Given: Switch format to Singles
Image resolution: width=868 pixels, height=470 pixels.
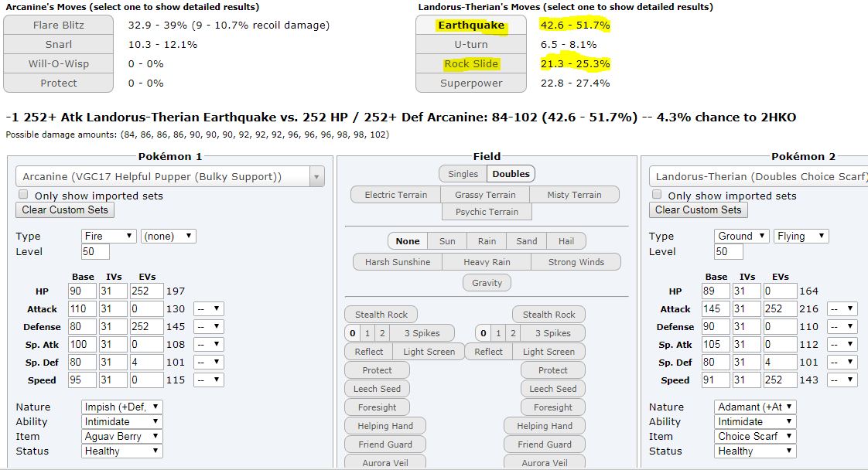Looking at the screenshot, I should (463, 174).
